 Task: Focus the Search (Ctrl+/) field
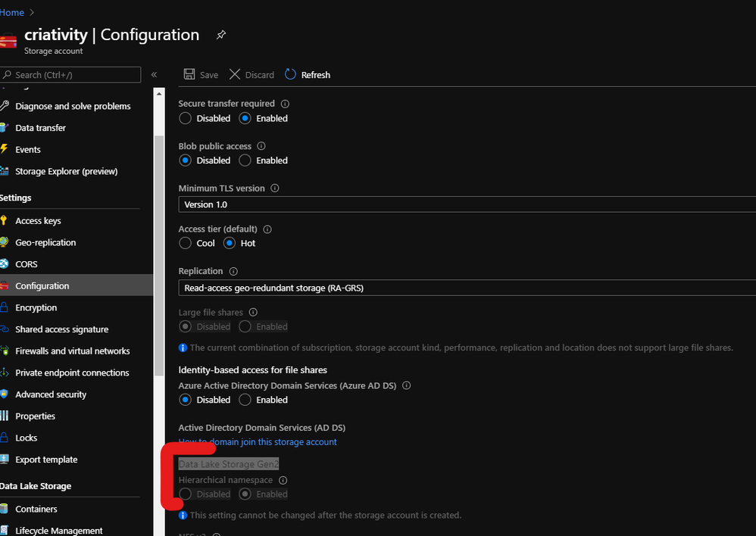[x=70, y=75]
